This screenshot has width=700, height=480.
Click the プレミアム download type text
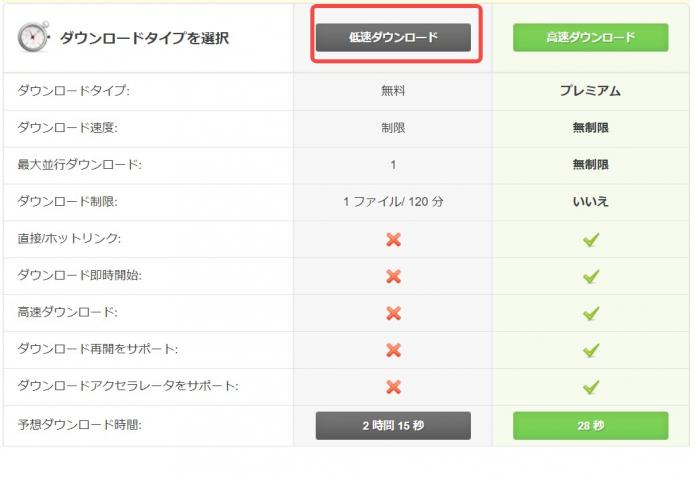pyautogui.click(x=590, y=91)
